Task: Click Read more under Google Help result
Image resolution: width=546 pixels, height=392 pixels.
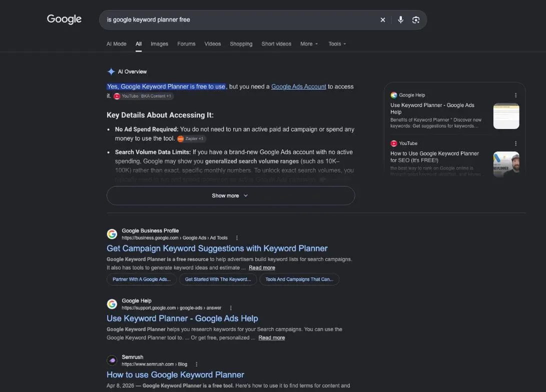Action: [272, 337]
